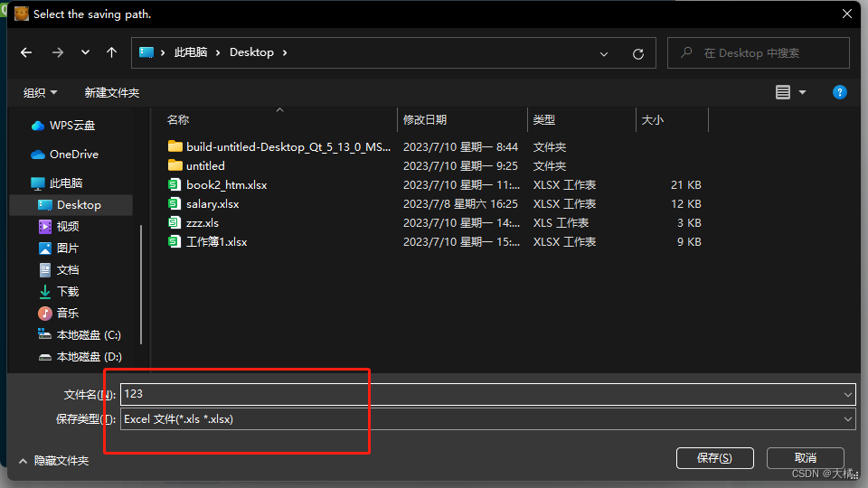Screen dimensions: 868x488
Task: Open the recent locations chevron
Action: click(85, 52)
